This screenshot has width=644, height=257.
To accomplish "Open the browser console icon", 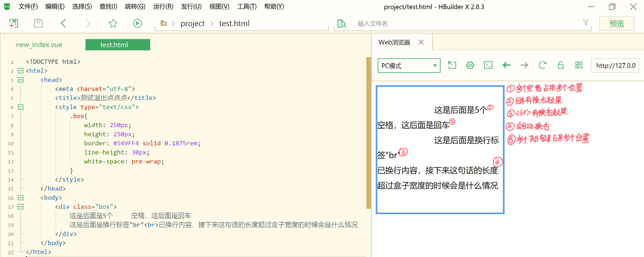I will [488, 65].
